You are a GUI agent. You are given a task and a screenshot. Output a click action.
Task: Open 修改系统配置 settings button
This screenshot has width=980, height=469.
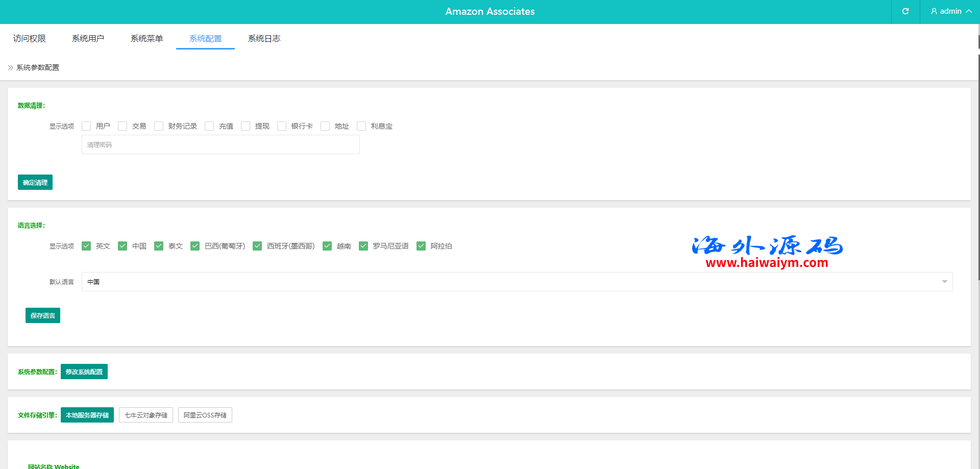(x=84, y=372)
